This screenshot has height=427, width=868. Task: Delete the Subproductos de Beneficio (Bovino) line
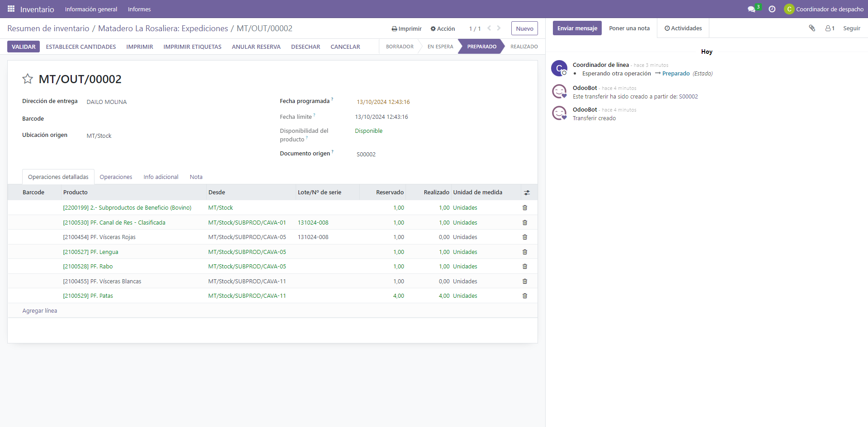point(525,208)
